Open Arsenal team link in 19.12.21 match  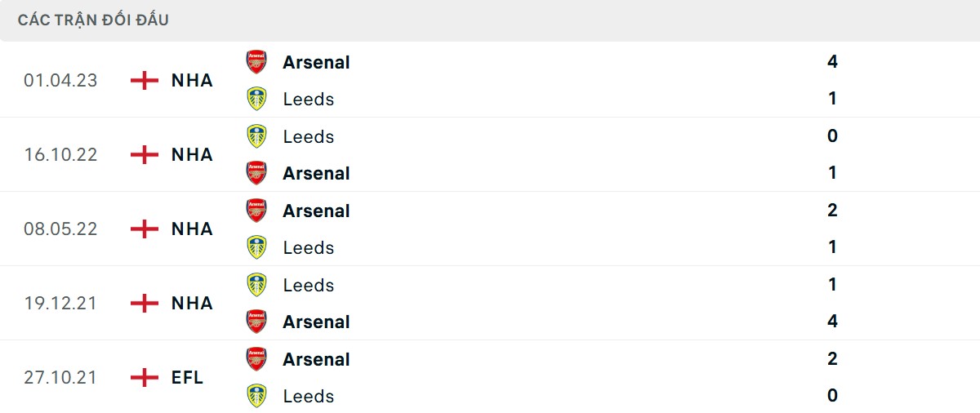316,322
